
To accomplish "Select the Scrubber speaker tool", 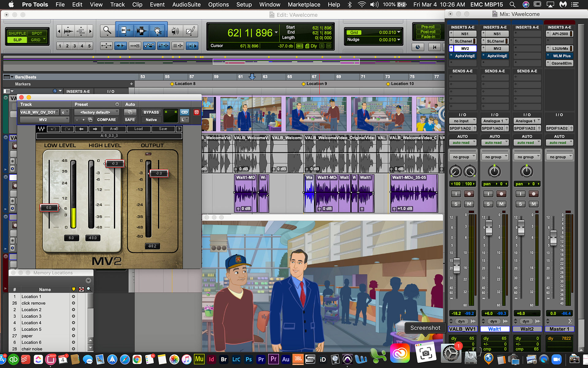I will (x=175, y=31).
